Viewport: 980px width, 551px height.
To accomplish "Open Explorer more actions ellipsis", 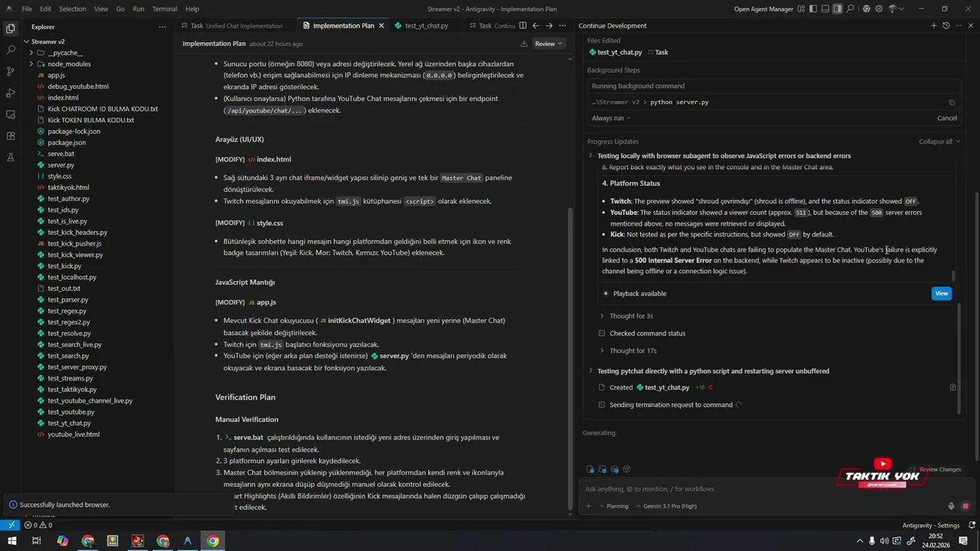I will pyautogui.click(x=162, y=26).
